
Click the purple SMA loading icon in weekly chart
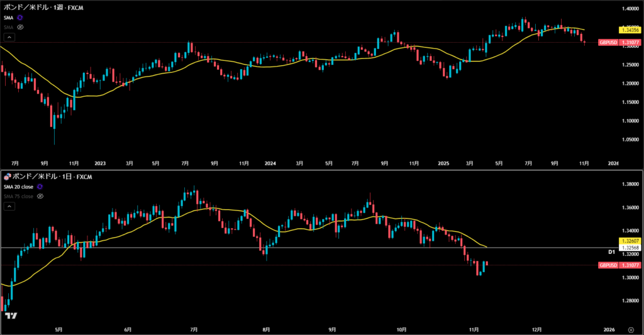pyautogui.click(x=20, y=18)
